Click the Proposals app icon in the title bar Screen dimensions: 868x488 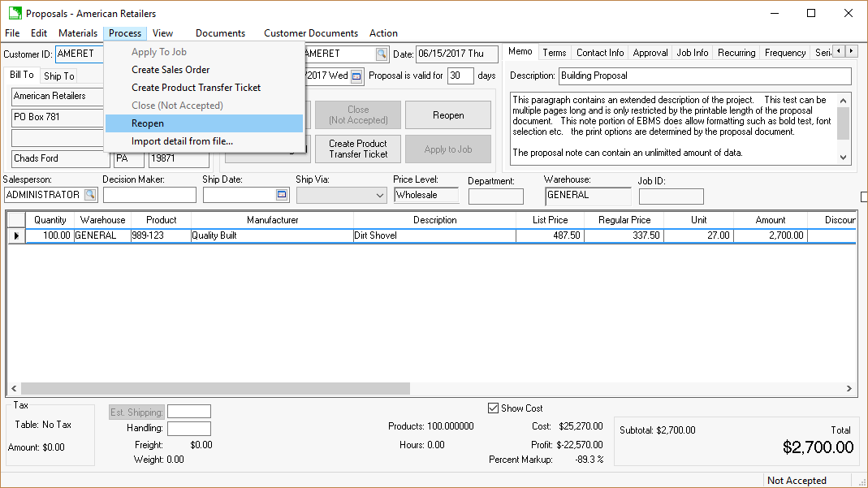click(14, 13)
